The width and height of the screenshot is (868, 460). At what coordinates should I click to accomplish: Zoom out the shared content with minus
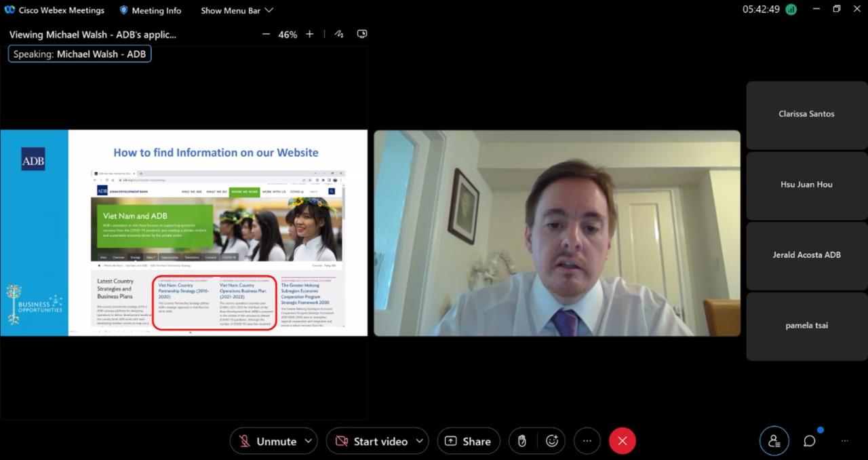pyautogui.click(x=266, y=34)
